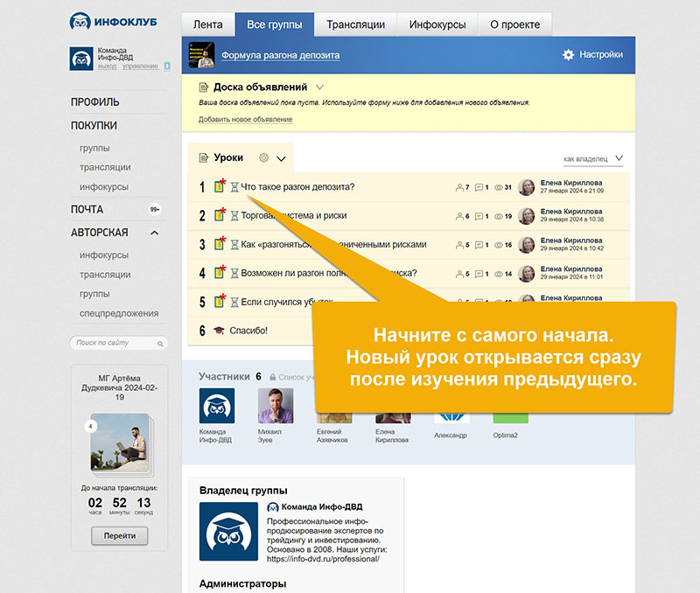
Task: Click the participants icon on lesson 4
Action: [459, 274]
